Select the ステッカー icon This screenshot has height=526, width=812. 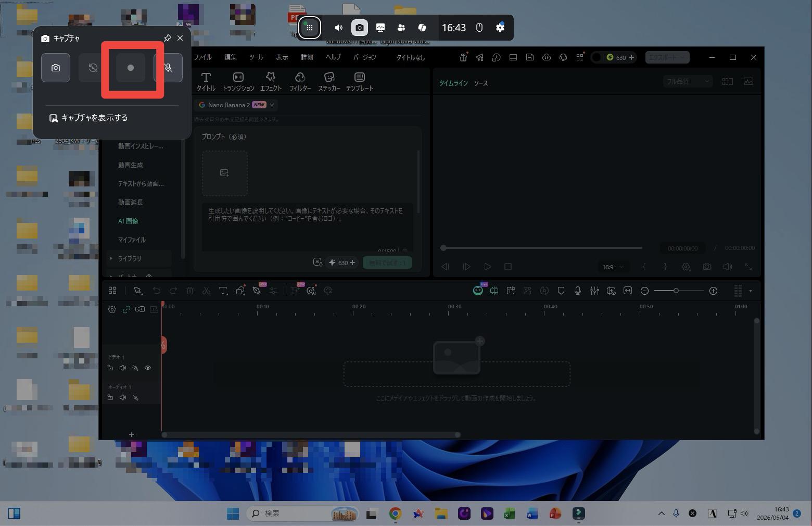click(x=329, y=82)
